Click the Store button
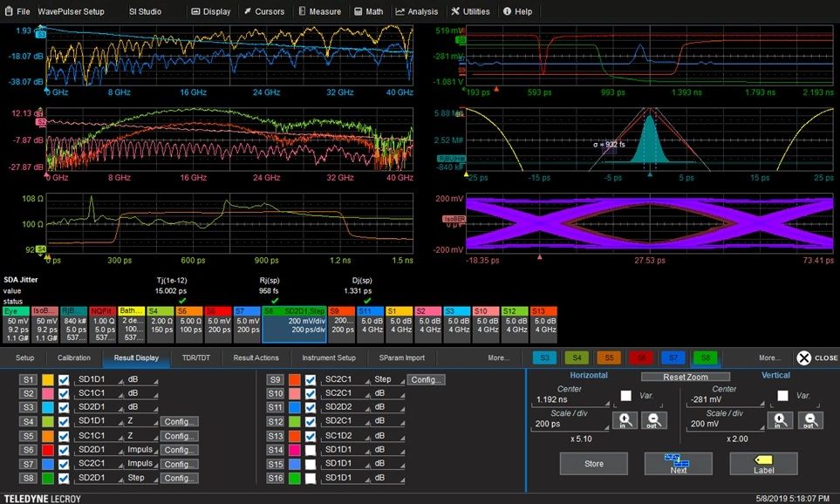Image resolution: width=840 pixels, height=504 pixels. tap(593, 464)
